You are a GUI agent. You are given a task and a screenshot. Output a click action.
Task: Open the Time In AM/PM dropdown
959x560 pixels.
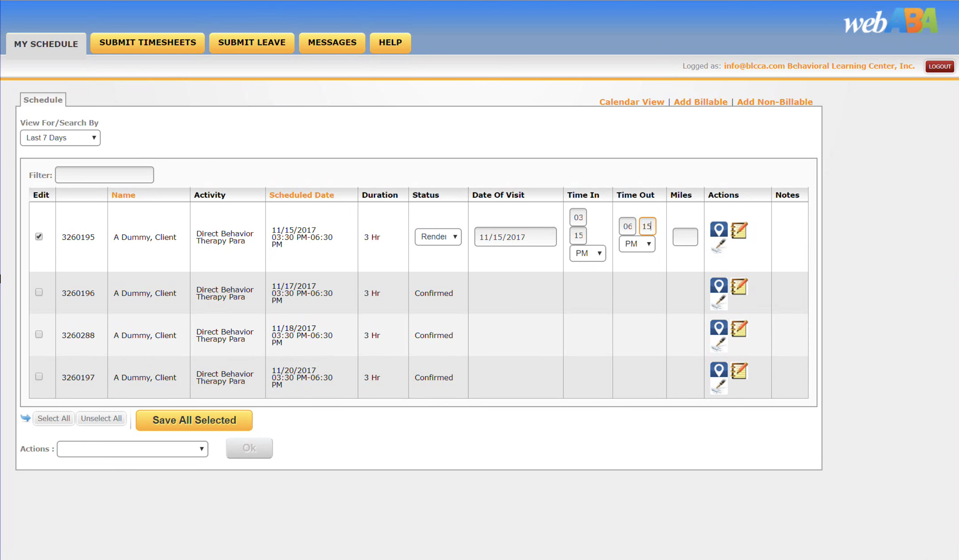tap(588, 253)
